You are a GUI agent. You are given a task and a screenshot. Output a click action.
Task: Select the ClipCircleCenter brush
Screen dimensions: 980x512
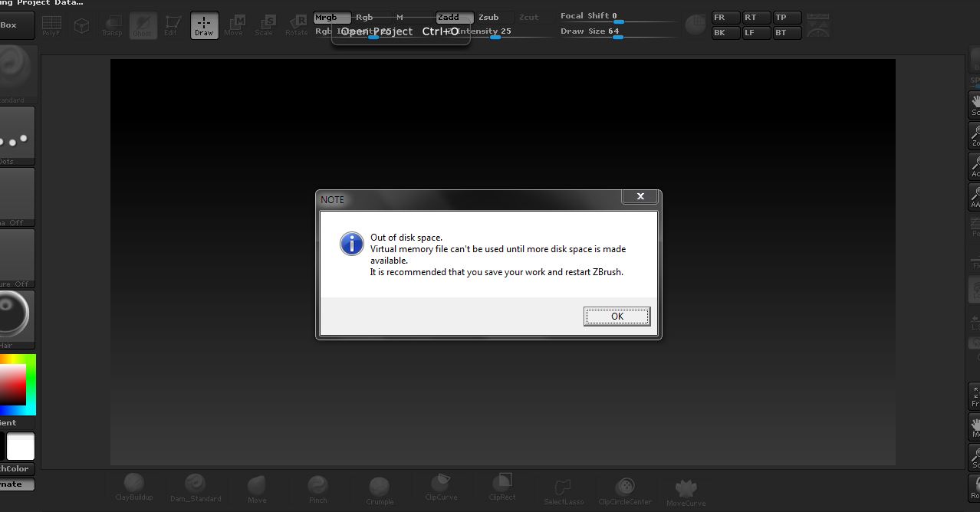(x=625, y=491)
